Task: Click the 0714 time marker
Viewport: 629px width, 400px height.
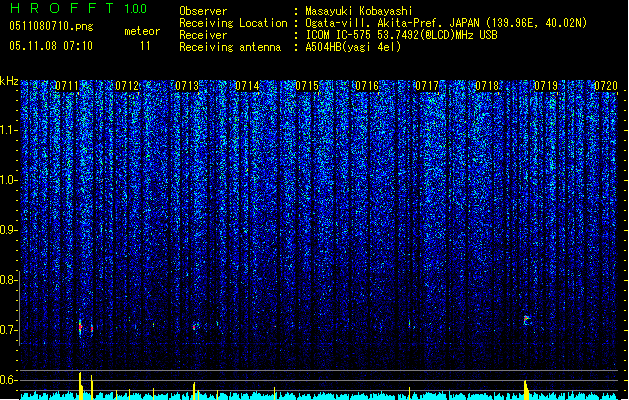Action: point(247,86)
